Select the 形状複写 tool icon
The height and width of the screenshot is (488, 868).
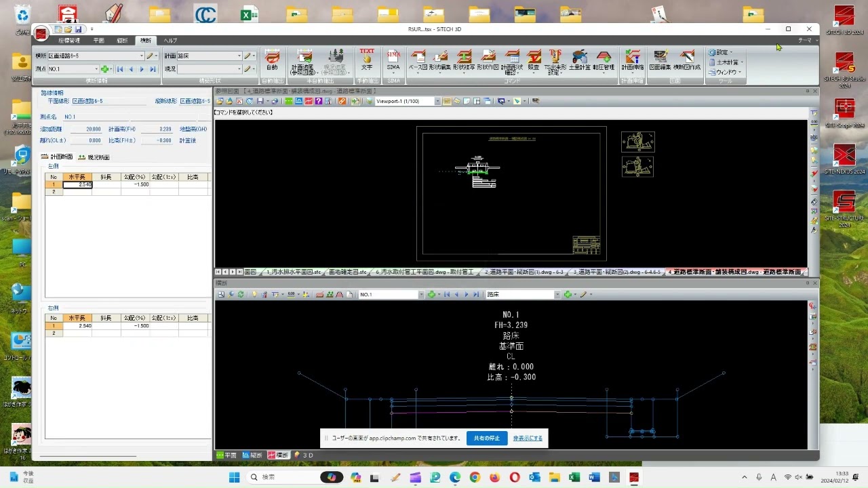[465, 60]
